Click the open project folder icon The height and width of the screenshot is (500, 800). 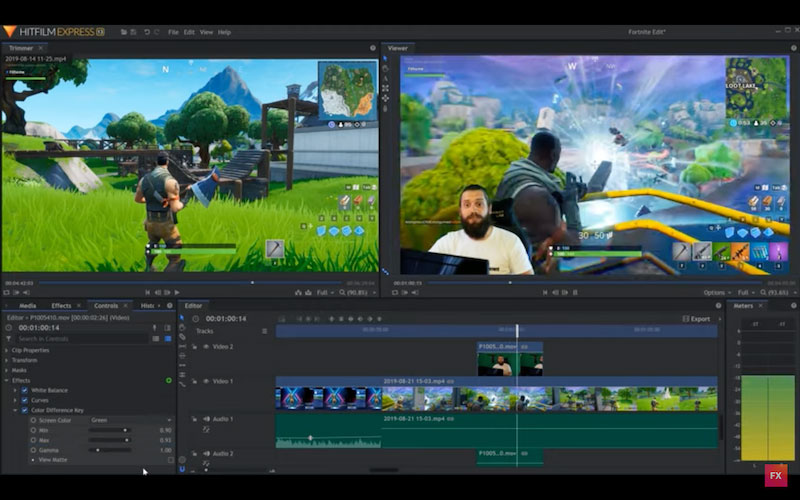124,32
